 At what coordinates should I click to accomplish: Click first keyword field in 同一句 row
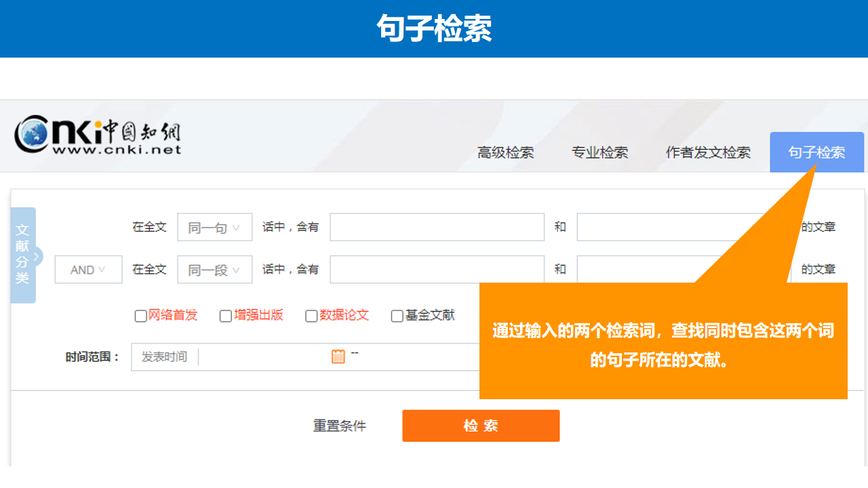click(437, 228)
